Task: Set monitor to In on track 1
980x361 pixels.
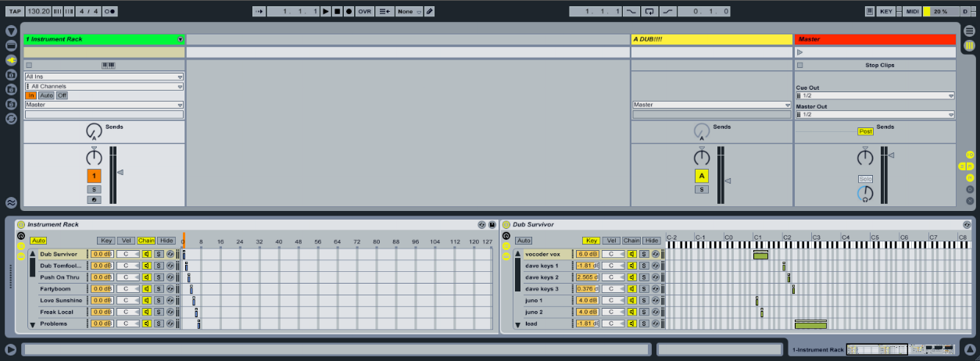Action: [x=31, y=95]
